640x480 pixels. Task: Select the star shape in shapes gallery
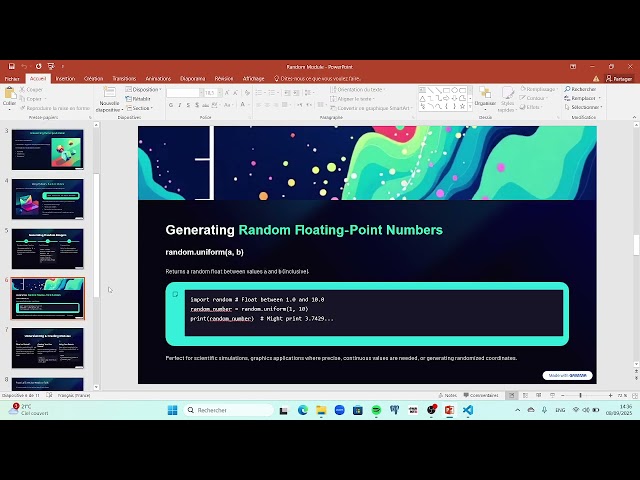[462, 106]
